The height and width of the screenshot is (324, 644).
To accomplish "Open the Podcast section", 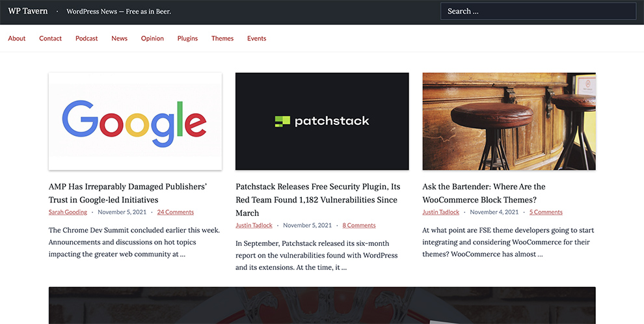I will click(87, 38).
